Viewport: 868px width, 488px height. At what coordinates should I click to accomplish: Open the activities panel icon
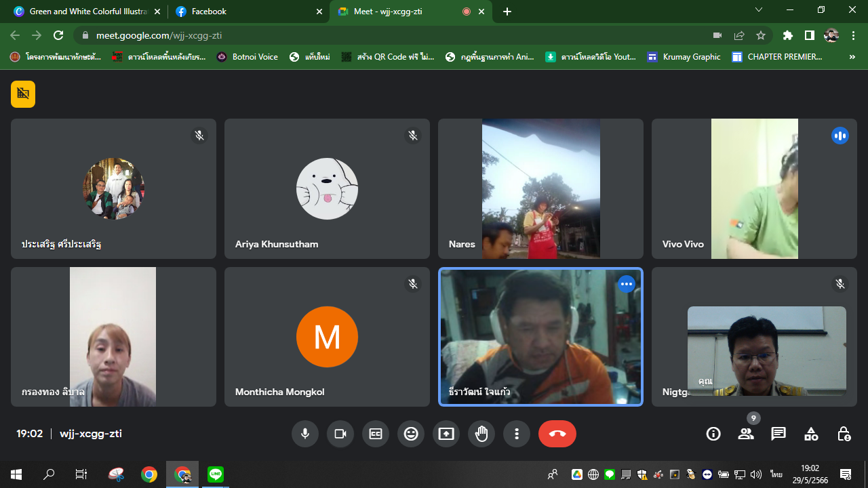(811, 434)
